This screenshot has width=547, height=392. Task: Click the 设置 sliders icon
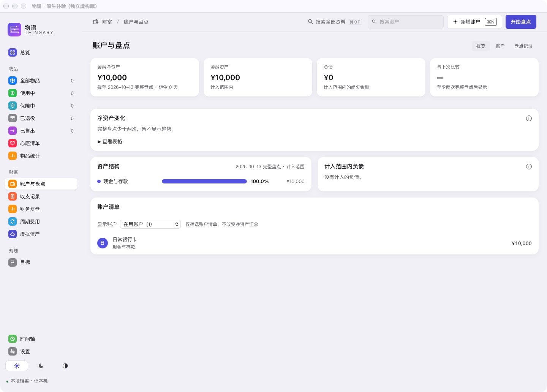point(13,351)
